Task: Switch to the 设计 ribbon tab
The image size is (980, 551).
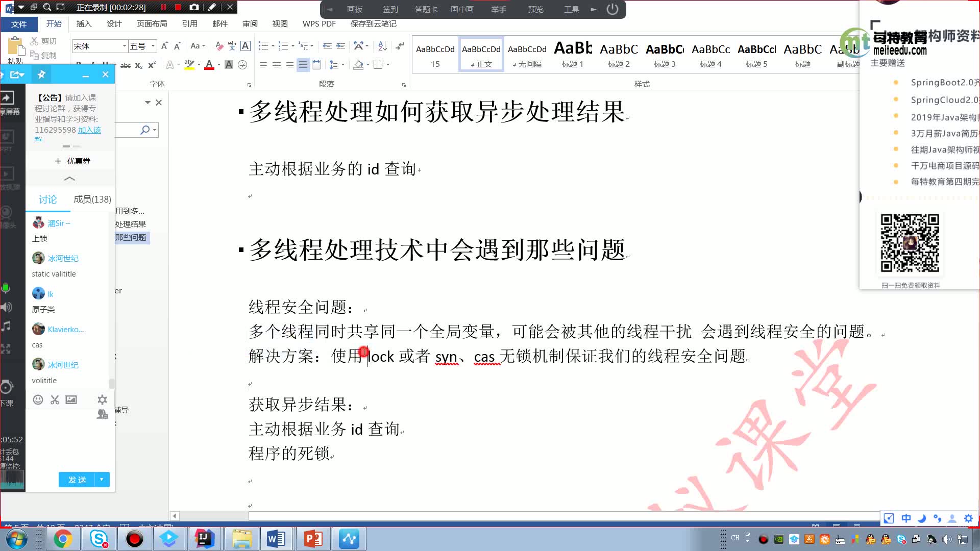Action: (114, 24)
